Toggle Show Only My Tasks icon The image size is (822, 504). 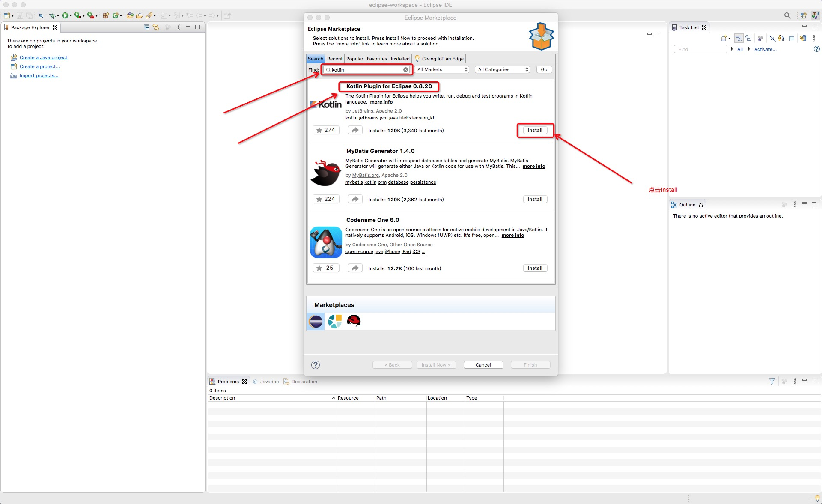tap(782, 38)
